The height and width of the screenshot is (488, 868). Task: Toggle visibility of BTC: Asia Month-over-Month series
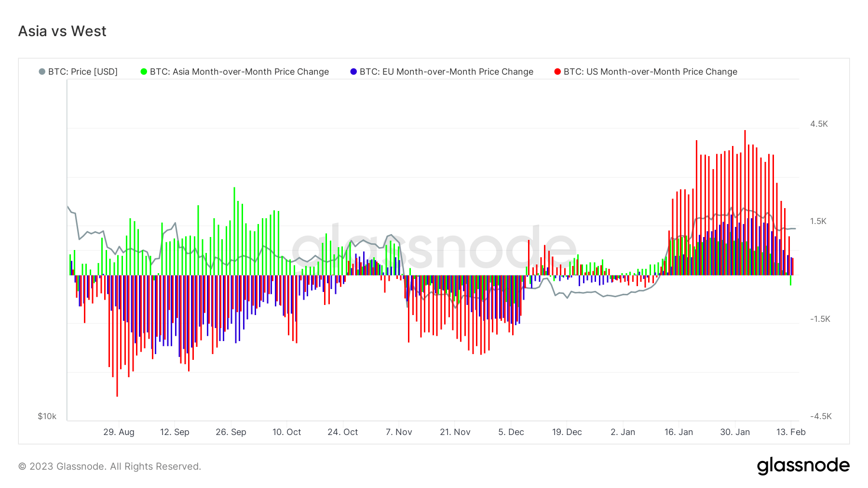pos(239,71)
